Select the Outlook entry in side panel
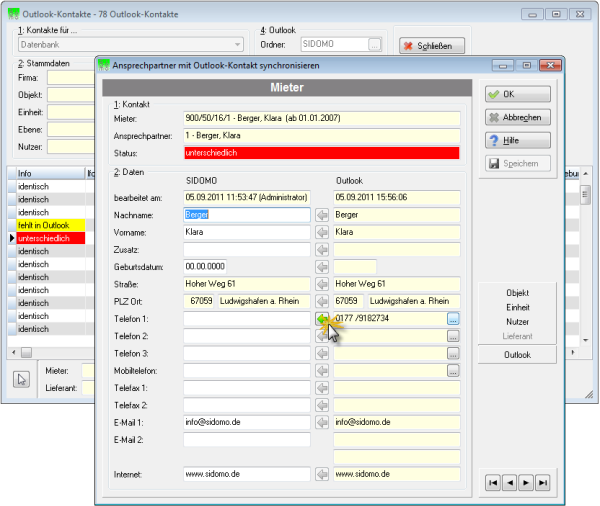Screen dimensions: 600x506 (517, 355)
